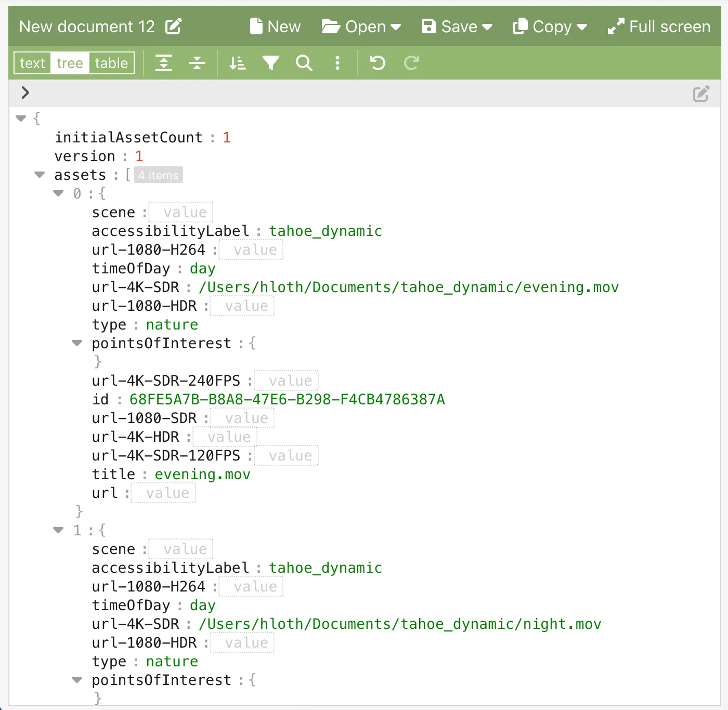Select the id value 68FE5A7B-B8A8-47E6-B298-F4CB4786387A

pos(287,399)
